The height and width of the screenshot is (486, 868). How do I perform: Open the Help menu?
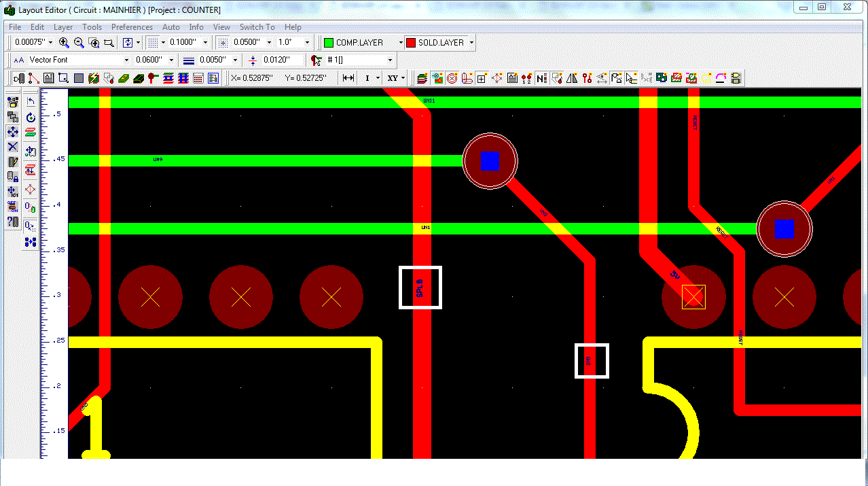pyautogui.click(x=293, y=27)
